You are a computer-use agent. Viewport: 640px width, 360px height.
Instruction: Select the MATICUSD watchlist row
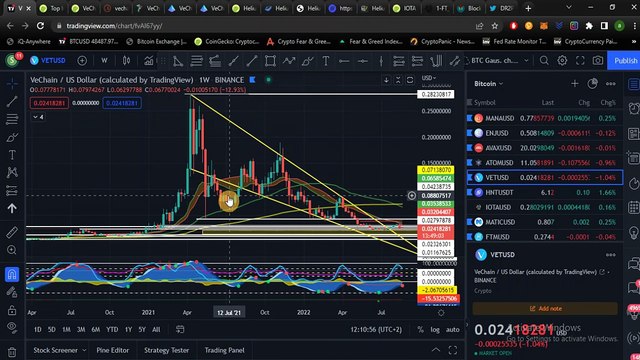click(x=544, y=222)
